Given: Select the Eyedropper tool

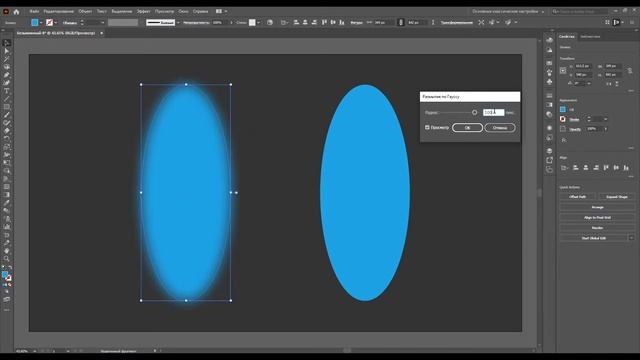Looking at the screenshot, I should tap(7, 202).
